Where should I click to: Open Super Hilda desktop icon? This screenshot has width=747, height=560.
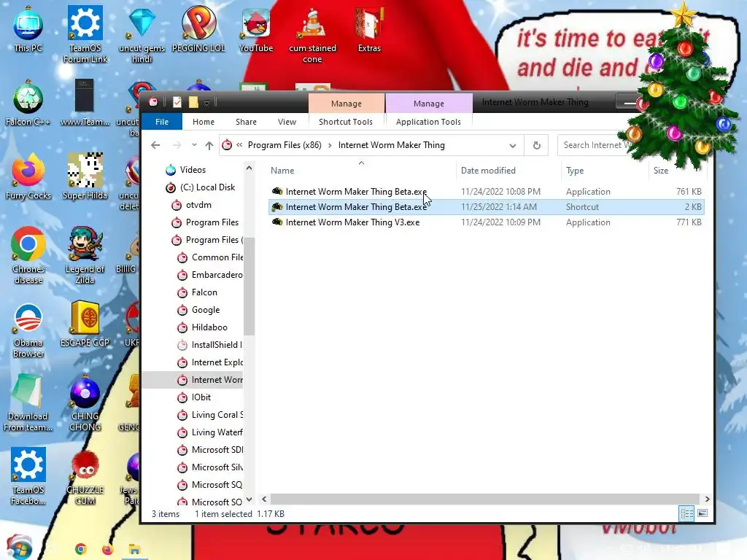coord(85,177)
